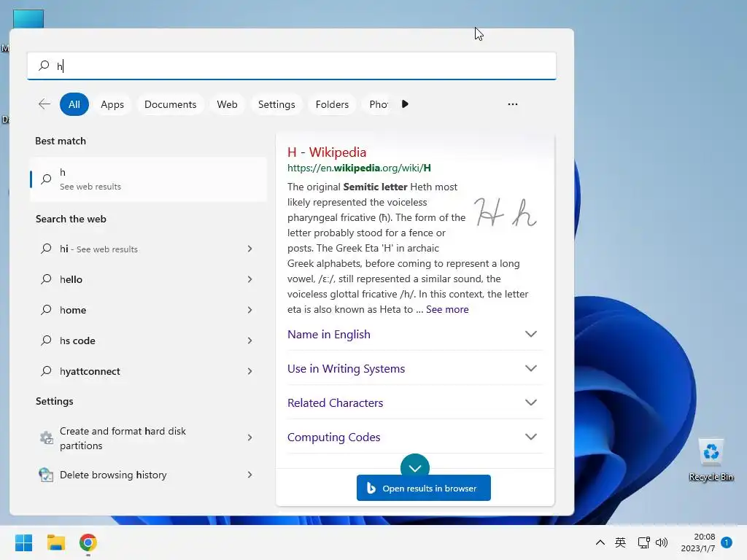Select best match h See web results
The width and height of the screenshot is (747, 560).
pos(148,179)
